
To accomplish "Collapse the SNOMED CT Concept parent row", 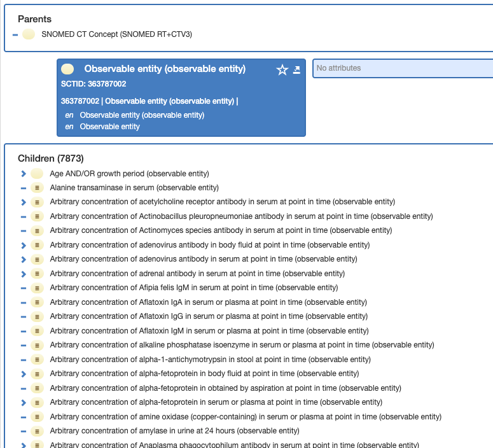I will [15, 34].
